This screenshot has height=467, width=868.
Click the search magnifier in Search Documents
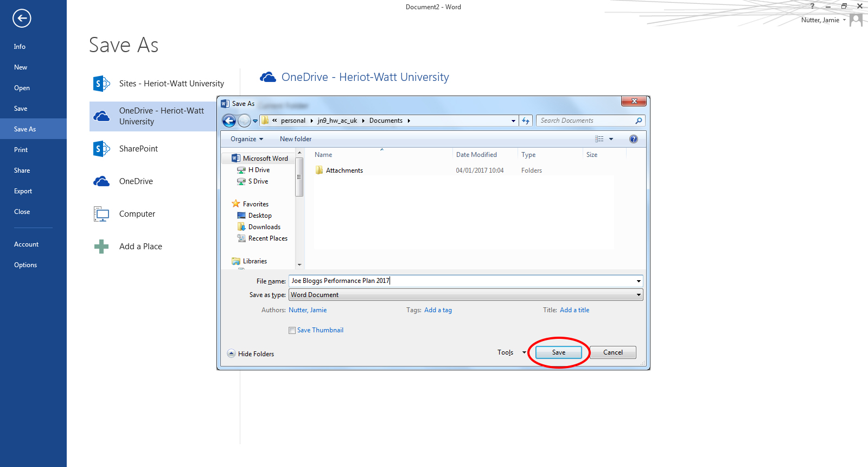click(639, 121)
